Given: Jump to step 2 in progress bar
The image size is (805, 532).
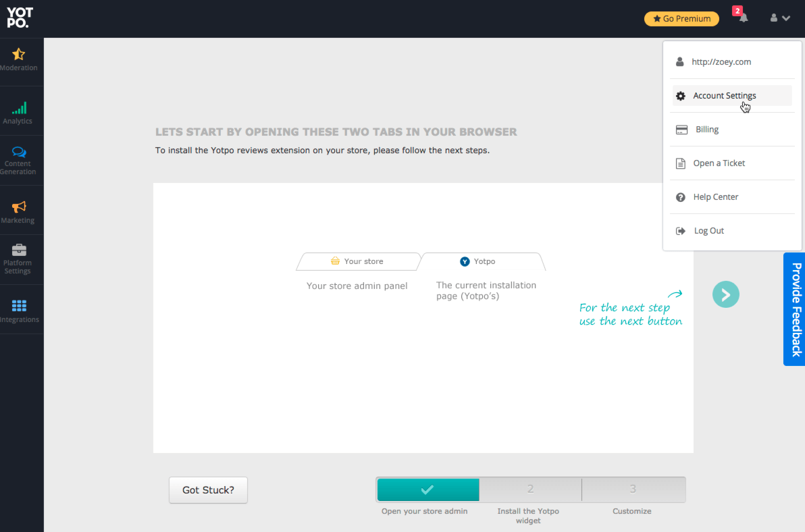Looking at the screenshot, I should tap(530, 489).
